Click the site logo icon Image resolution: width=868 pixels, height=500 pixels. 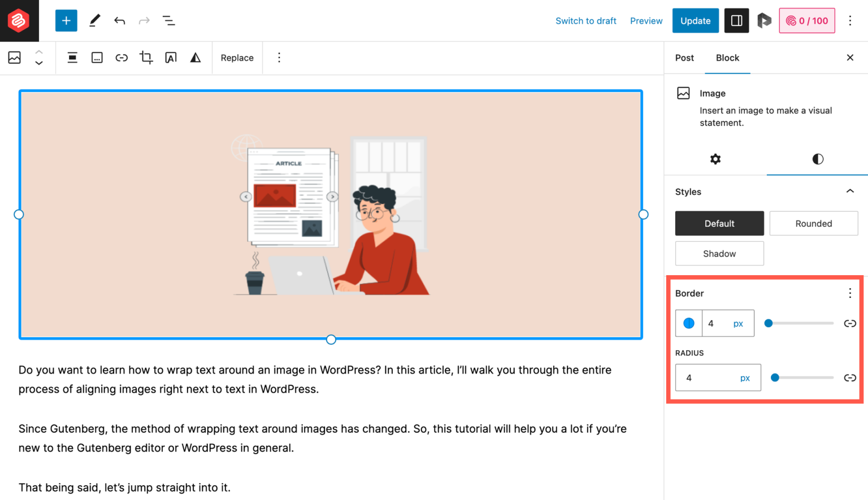point(19,21)
